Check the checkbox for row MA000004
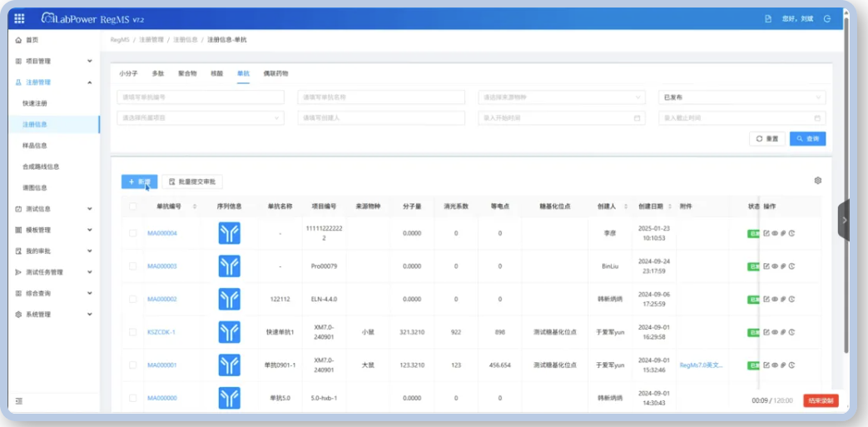 133,234
